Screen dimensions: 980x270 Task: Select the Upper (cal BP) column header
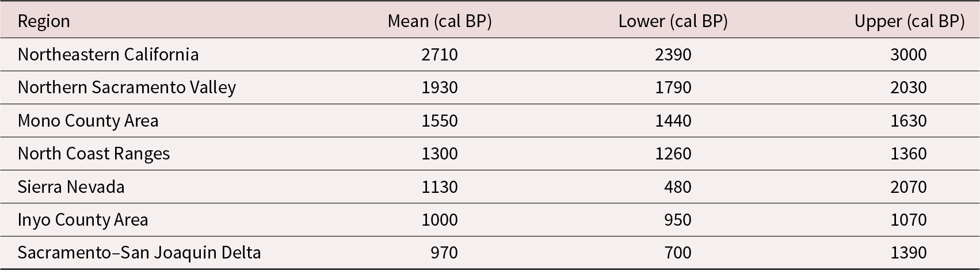click(909, 21)
